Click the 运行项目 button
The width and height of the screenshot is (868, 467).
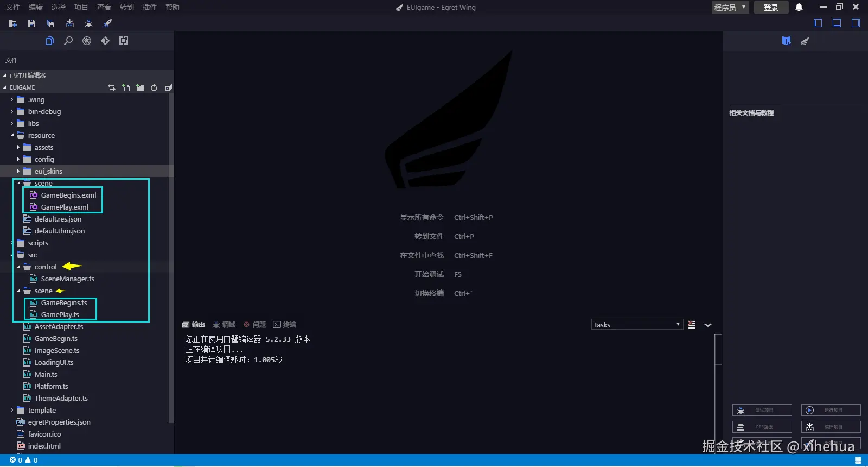pos(831,410)
